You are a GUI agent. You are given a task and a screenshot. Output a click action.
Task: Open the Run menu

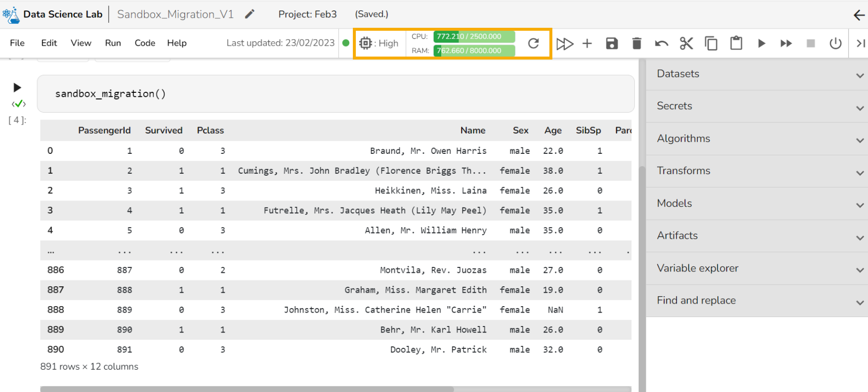(x=113, y=43)
